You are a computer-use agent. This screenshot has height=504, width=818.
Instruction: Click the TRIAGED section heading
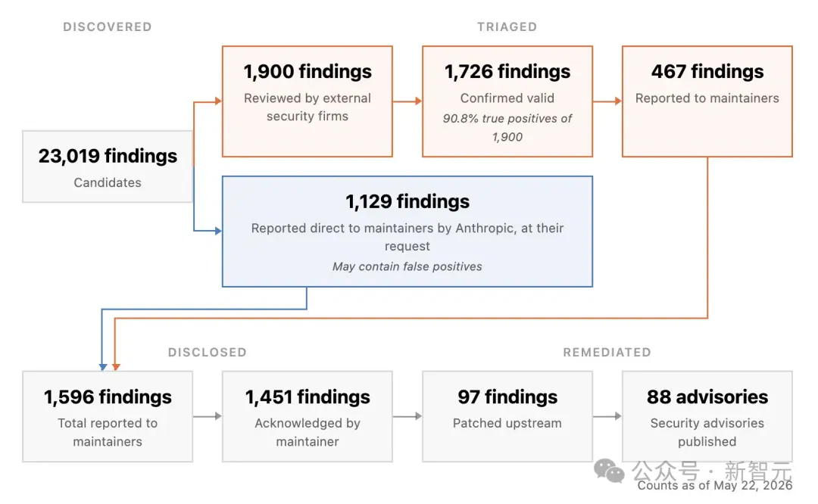[507, 27]
